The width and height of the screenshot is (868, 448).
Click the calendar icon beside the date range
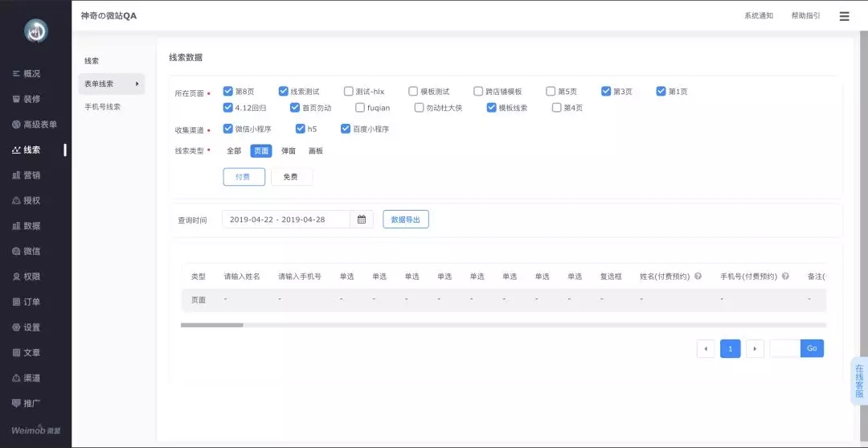tap(362, 220)
